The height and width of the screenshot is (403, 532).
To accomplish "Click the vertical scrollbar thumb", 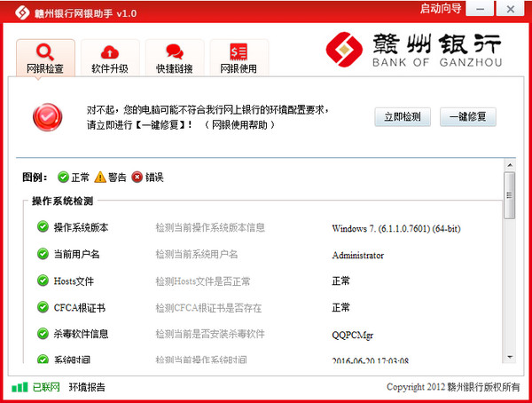I will click(x=510, y=195).
